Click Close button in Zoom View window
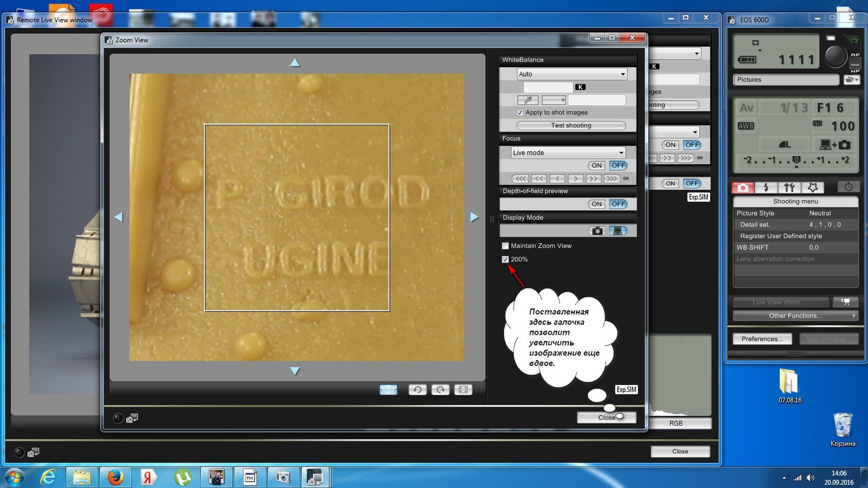Image resolution: width=868 pixels, height=488 pixels. point(607,418)
